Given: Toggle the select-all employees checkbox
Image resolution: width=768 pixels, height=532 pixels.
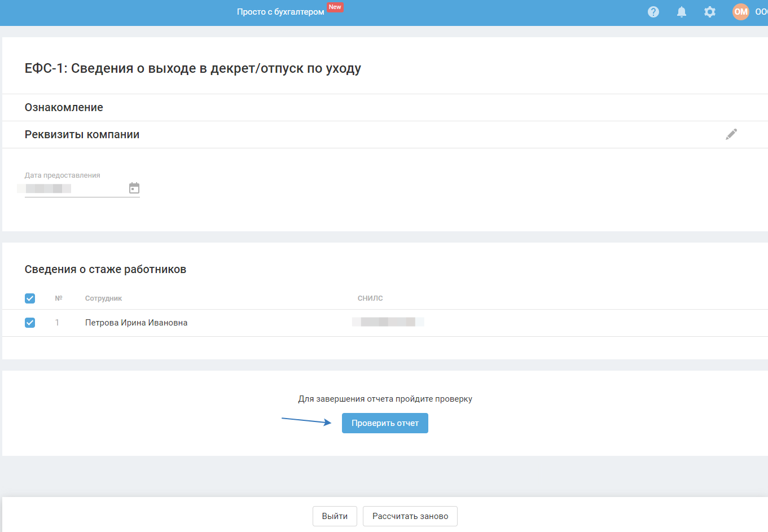Looking at the screenshot, I should 30,298.
